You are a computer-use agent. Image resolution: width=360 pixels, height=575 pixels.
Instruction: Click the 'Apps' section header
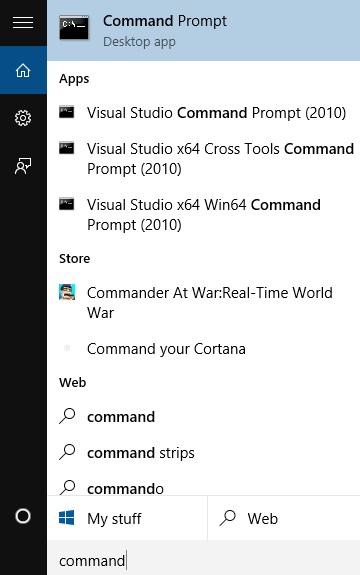74,79
